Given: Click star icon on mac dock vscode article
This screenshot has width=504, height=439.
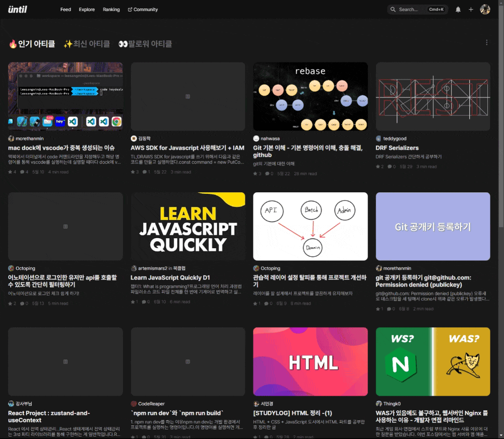Looking at the screenshot, I should (x=10, y=172).
